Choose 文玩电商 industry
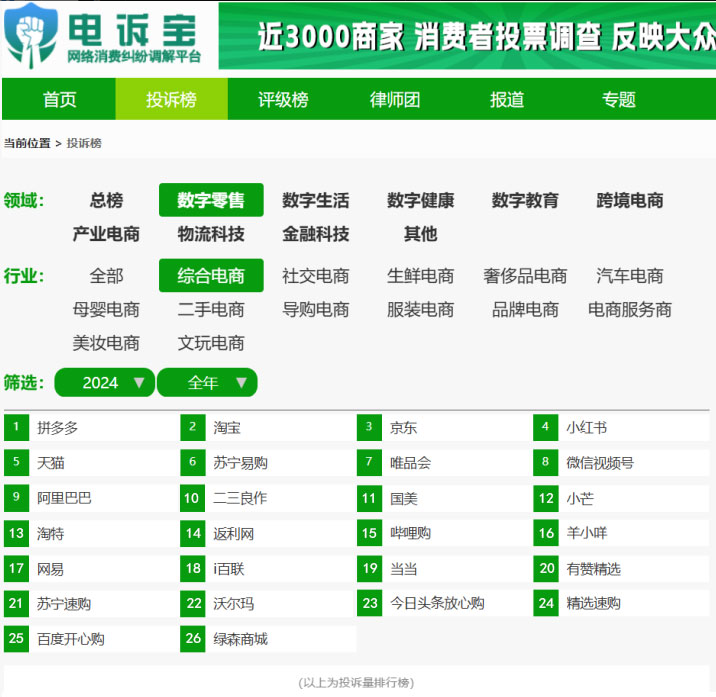Image resolution: width=716 pixels, height=697 pixels. (x=211, y=343)
